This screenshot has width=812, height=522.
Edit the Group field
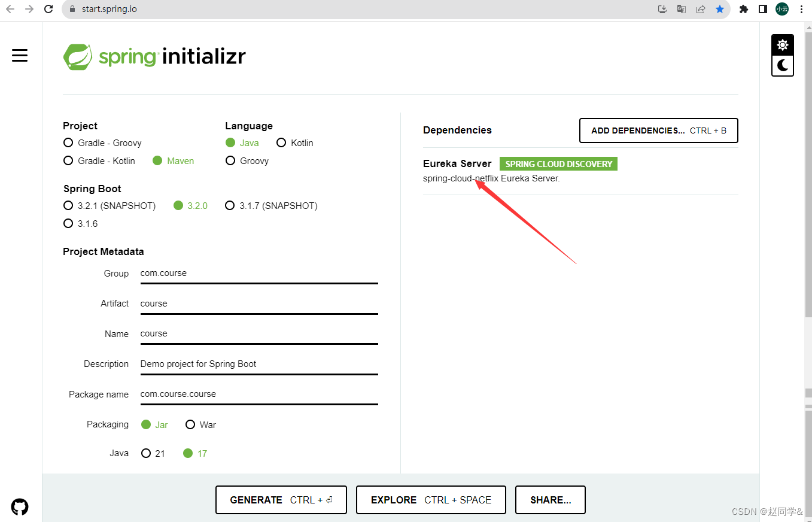(259, 274)
